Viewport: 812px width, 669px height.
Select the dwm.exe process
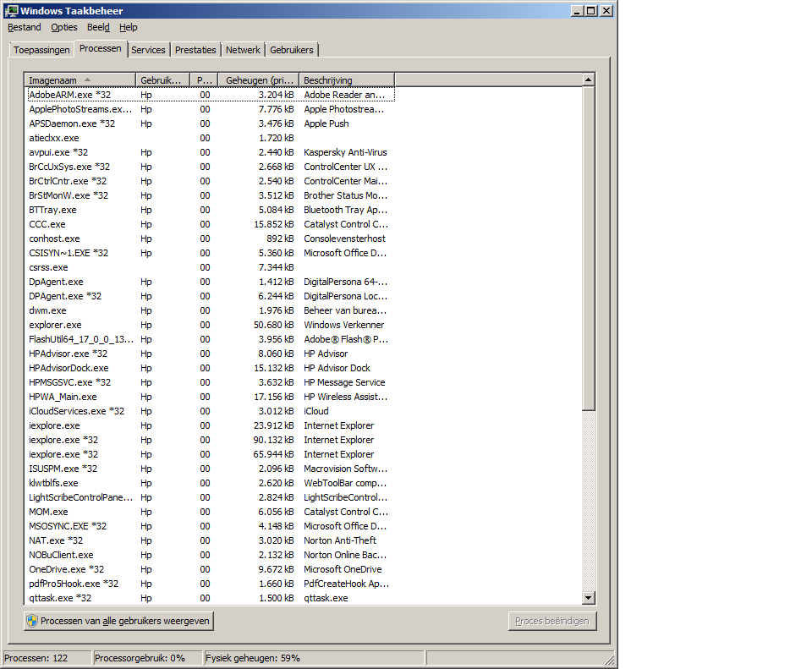point(211,310)
